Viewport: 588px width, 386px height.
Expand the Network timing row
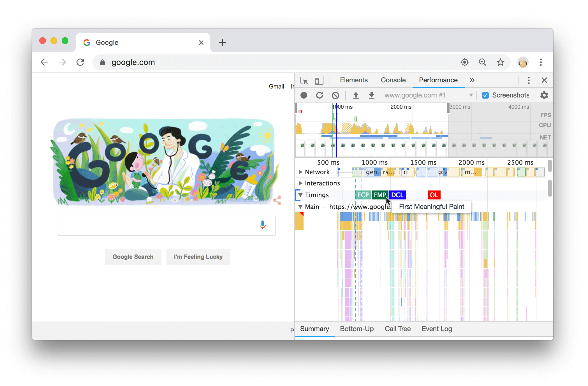coord(300,171)
